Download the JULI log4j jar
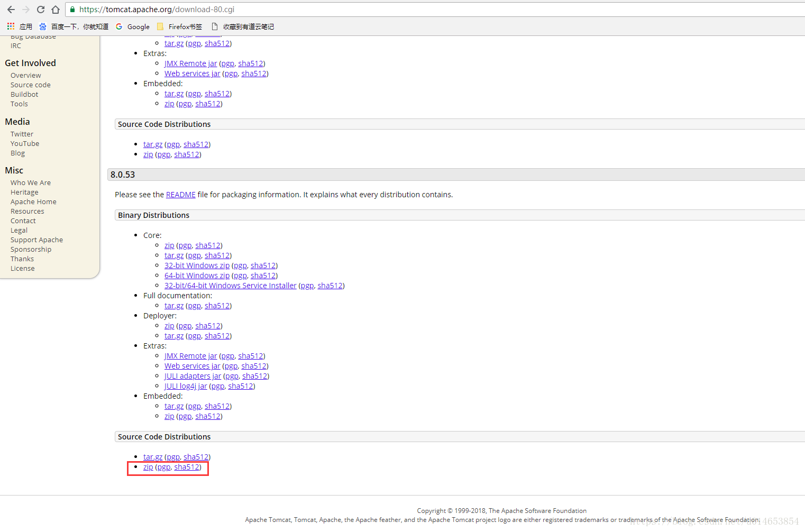 point(186,386)
